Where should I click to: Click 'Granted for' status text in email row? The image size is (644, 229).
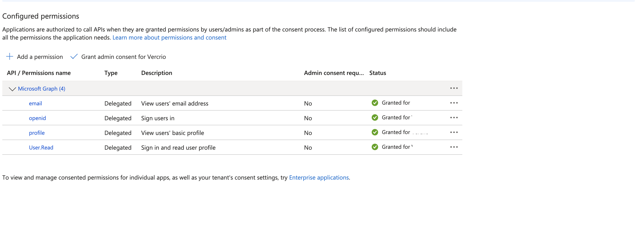[x=396, y=103]
